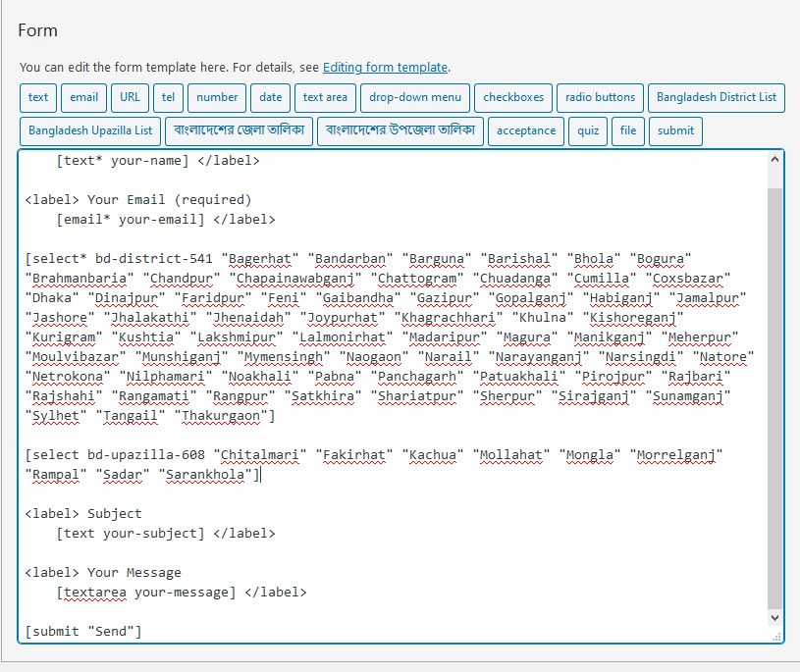Click "Chattogram" in the district list
The image size is (800, 672).
pos(417,279)
